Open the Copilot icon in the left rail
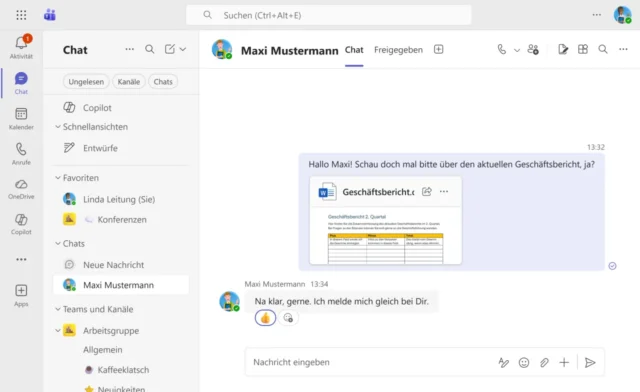640x392 pixels. click(21, 220)
